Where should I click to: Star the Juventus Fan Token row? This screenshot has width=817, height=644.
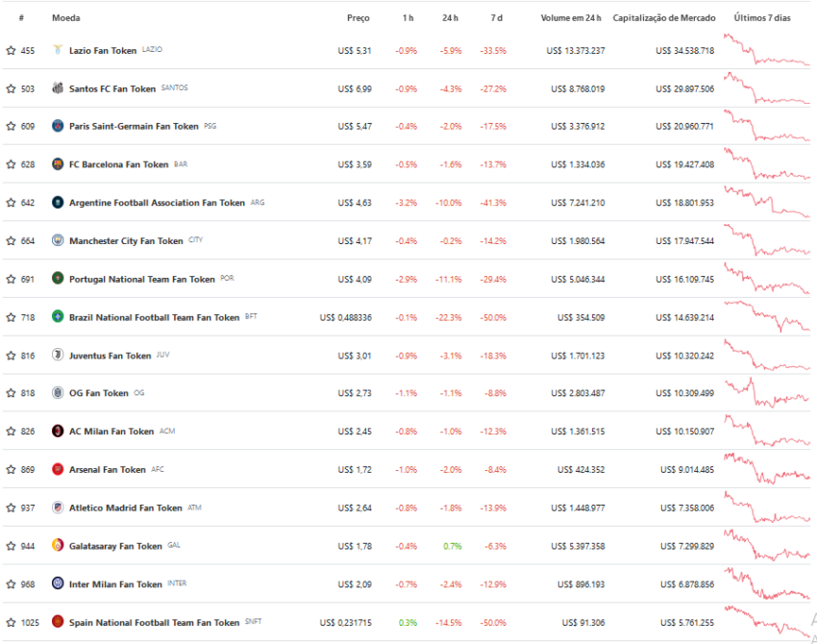tap(11, 356)
